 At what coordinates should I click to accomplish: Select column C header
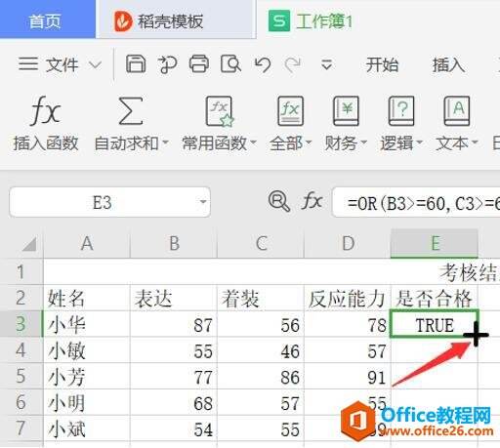[x=261, y=244]
